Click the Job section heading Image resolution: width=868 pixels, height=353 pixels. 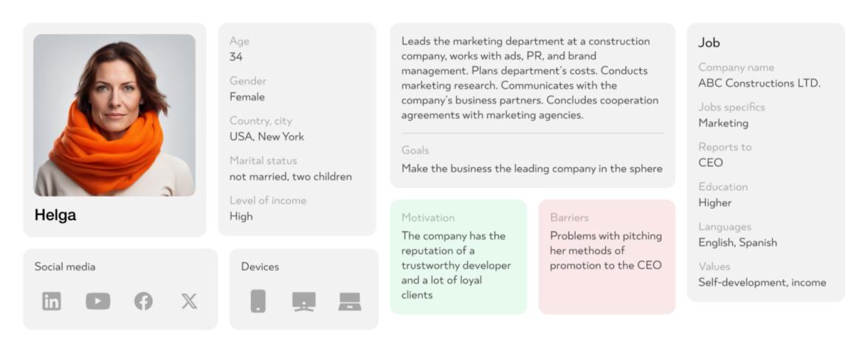pos(709,43)
